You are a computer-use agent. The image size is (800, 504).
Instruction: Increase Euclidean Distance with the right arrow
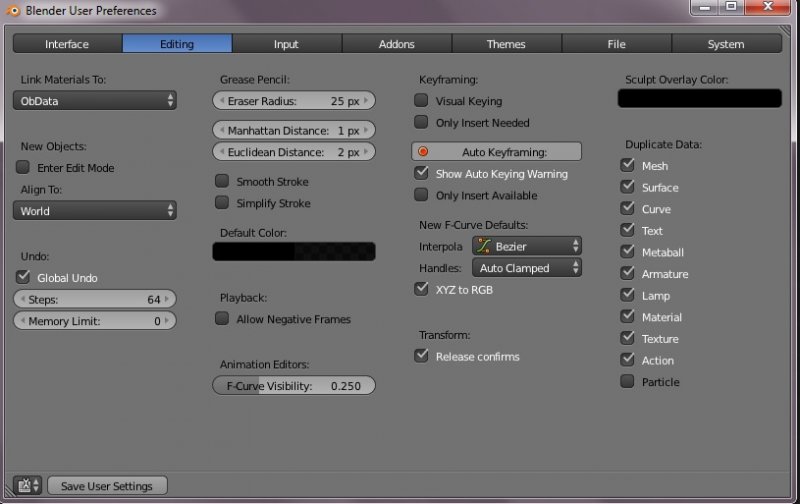pos(366,152)
